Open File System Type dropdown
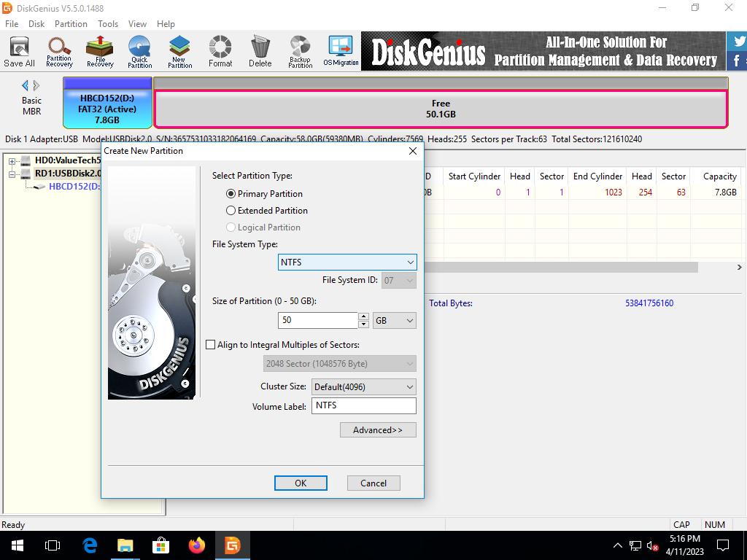 click(347, 262)
